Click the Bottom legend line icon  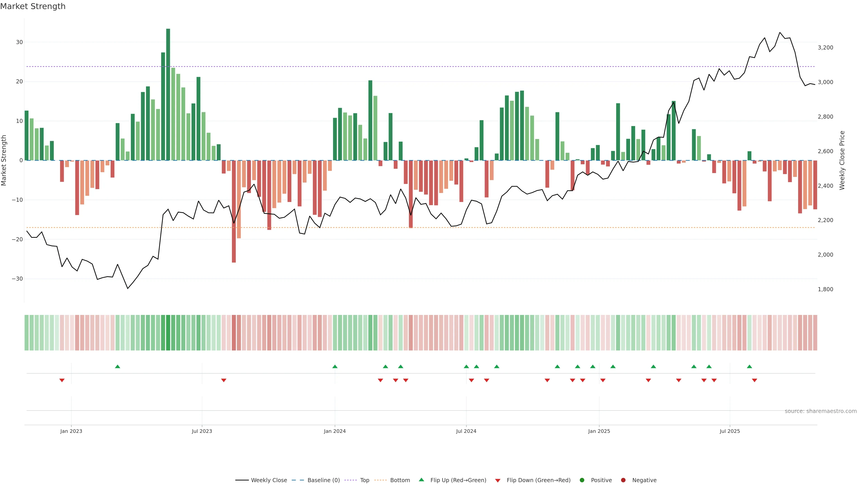[x=380, y=480]
